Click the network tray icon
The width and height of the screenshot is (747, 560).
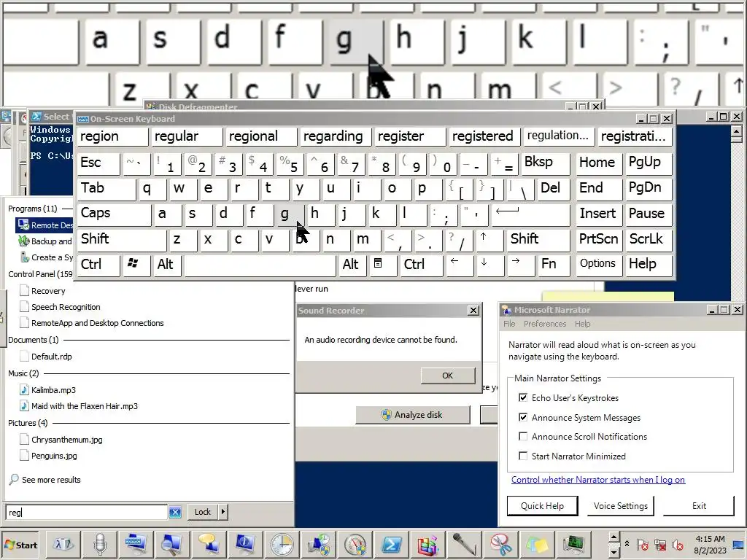(x=659, y=544)
